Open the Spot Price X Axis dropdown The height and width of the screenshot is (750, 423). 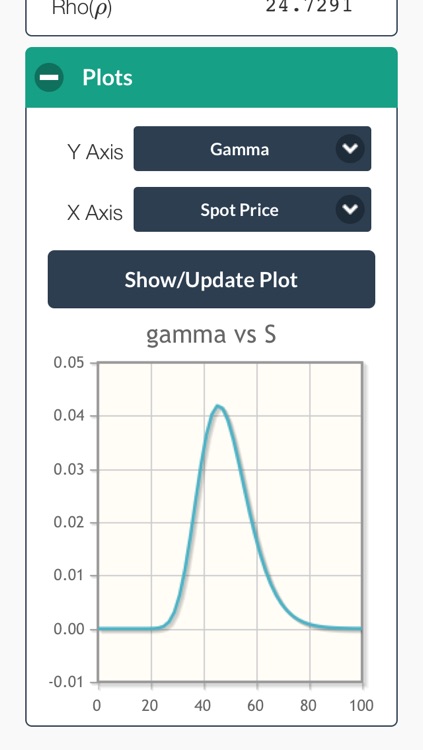pyautogui.click(x=252, y=210)
